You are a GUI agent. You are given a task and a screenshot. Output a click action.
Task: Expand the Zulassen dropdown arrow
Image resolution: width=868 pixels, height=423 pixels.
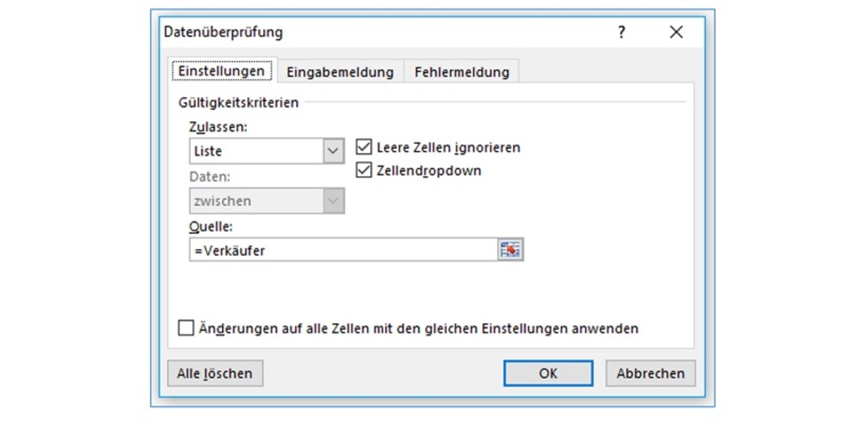pyautogui.click(x=333, y=152)
